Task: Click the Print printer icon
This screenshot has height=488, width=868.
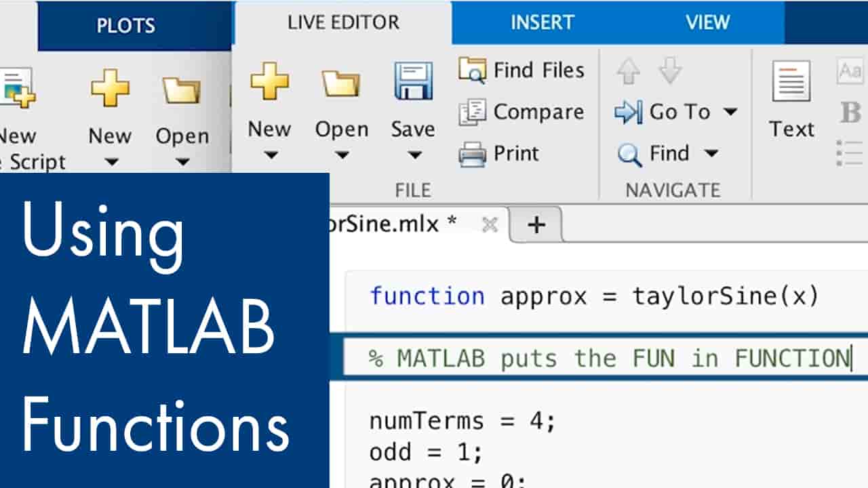Action: [x=473, y=154]
